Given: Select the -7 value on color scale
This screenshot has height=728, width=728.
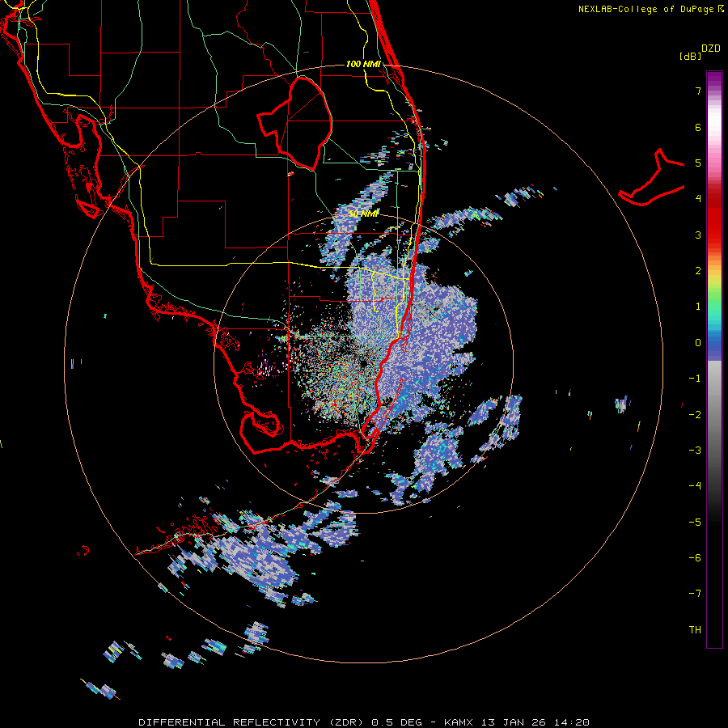Looking at the screenshot, I should point(695,594).
